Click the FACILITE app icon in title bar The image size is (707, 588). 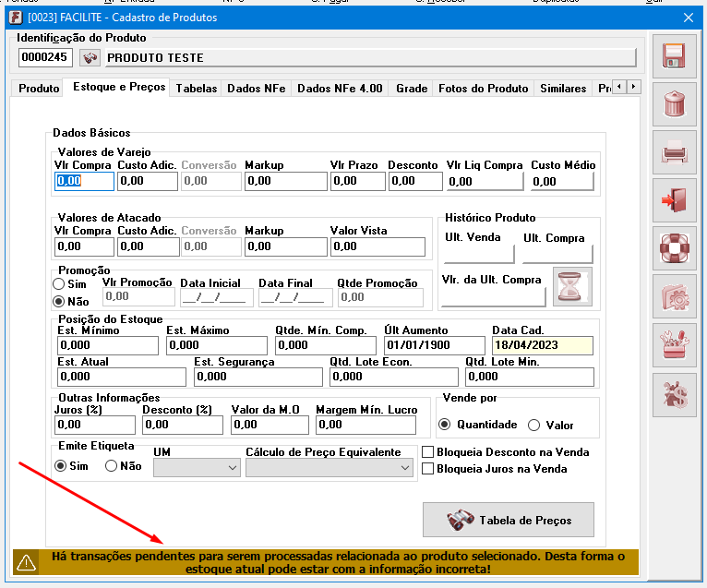pos(16,18)
